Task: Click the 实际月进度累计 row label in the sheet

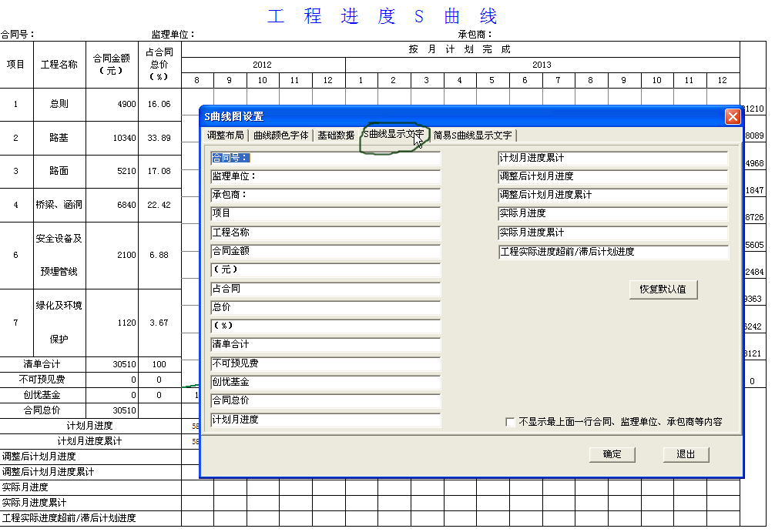Action: 90,503
